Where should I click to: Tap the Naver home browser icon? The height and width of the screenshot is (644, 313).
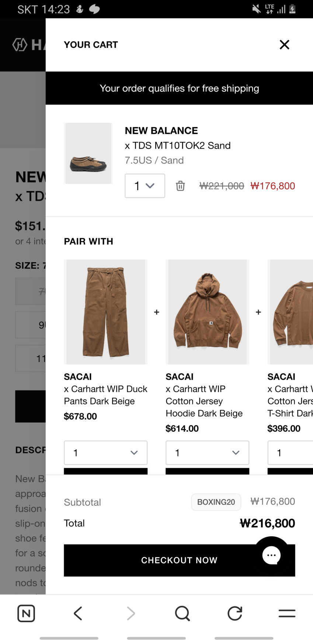tap(26, 613)
